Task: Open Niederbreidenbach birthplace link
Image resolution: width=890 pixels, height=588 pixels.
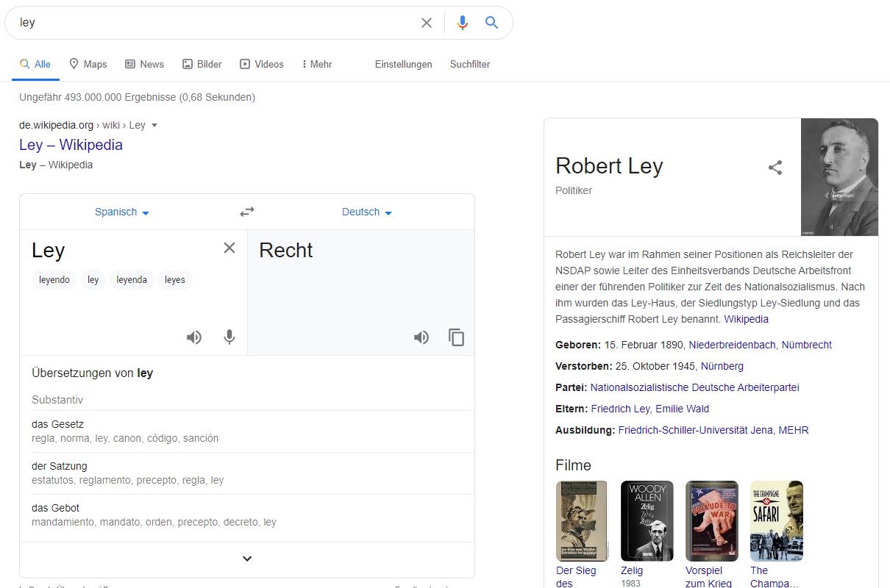Action: [732, 345]
